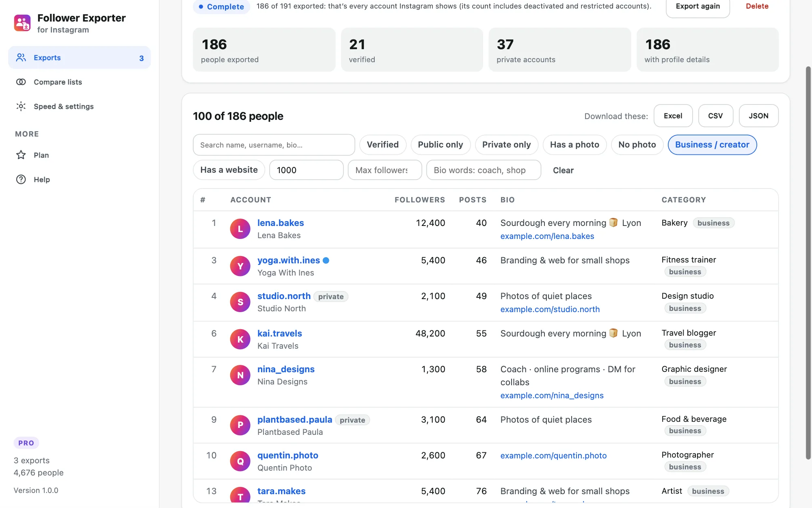This screenshot has height=508, width=812.
Task: Toggle the Verified filter chip
Action: [x=383, y=145]
